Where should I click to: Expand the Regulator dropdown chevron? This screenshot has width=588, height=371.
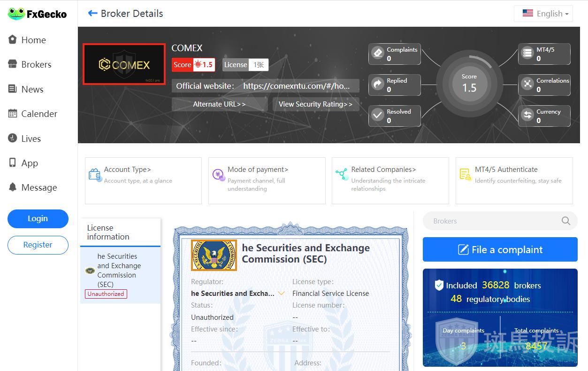pyautogui.click(x=282, y=294)
